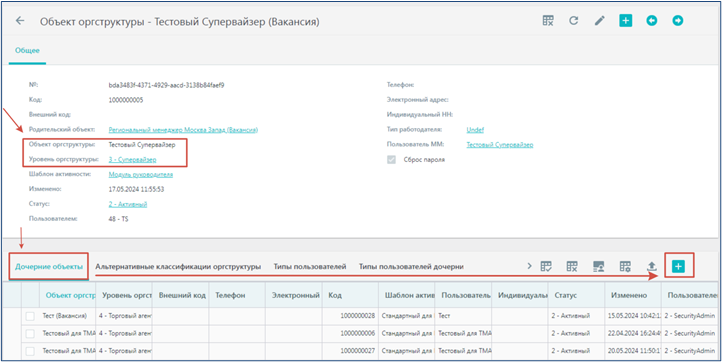Screen dimensions: 722x362
Task: Edit the record using the pencil icon
Action: tap(599, 21)
